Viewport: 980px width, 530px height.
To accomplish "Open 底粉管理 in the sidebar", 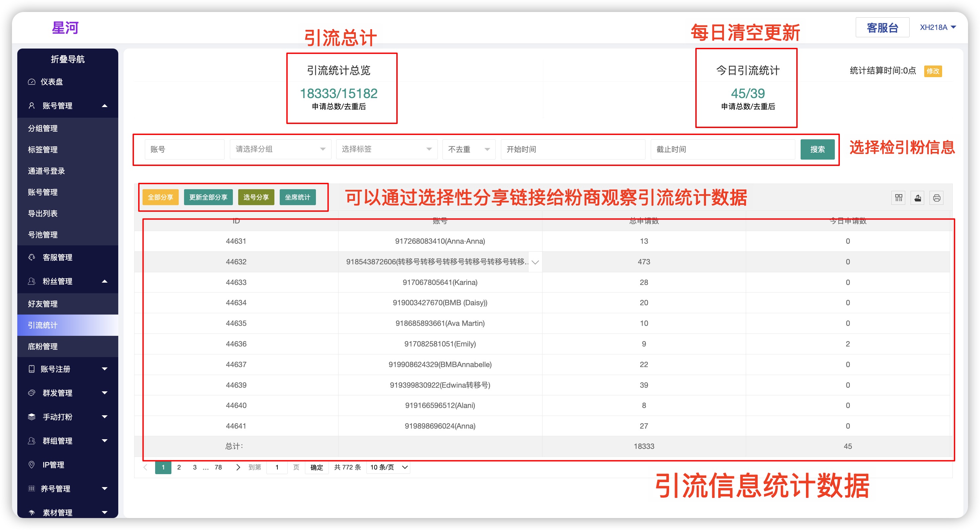I will tap(43, 346).
